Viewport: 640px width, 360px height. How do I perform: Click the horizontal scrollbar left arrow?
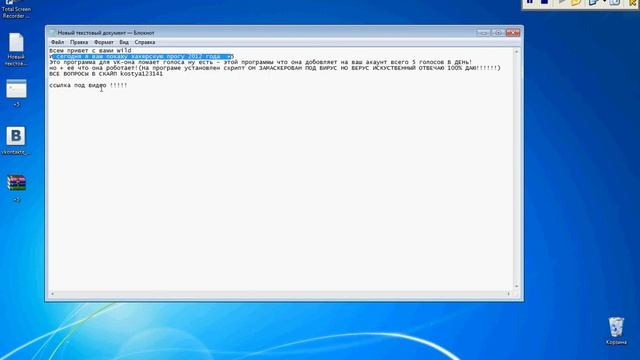(52, 293)
